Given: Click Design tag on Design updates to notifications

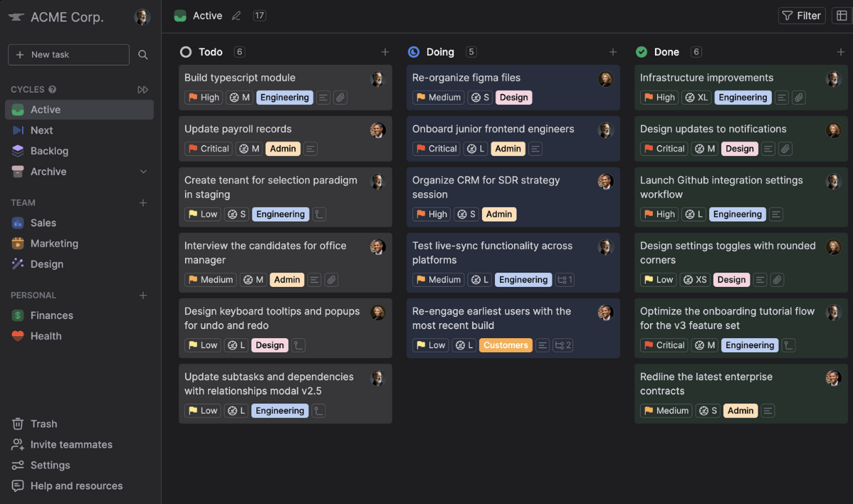Looking at the screenshot, I should pos(739,149).
